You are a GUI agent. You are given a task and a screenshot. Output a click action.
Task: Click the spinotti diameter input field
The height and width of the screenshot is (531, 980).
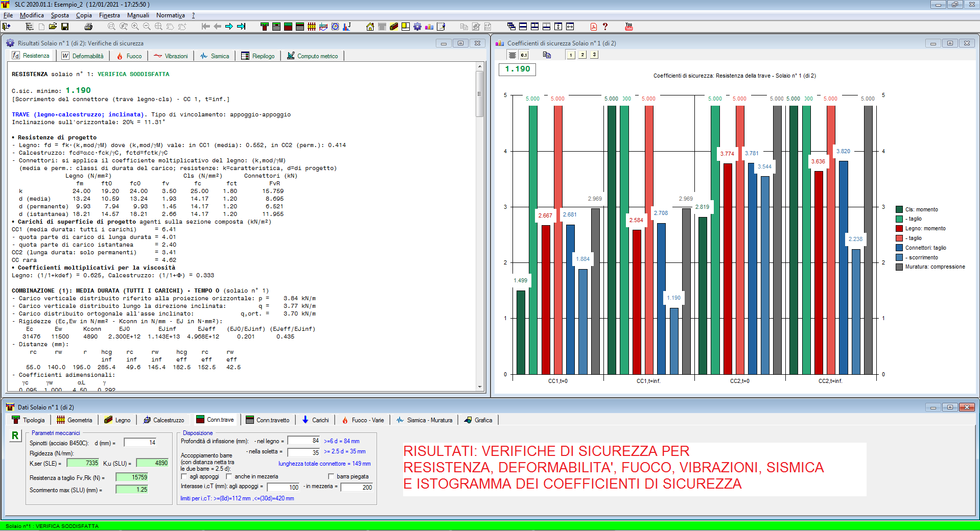[x=140, y=443]
